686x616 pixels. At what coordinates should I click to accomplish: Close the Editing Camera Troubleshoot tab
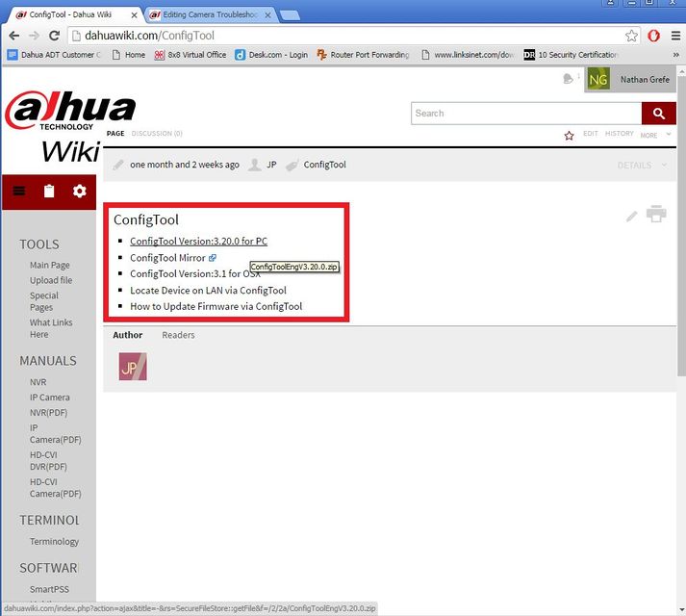click(267, 14)
